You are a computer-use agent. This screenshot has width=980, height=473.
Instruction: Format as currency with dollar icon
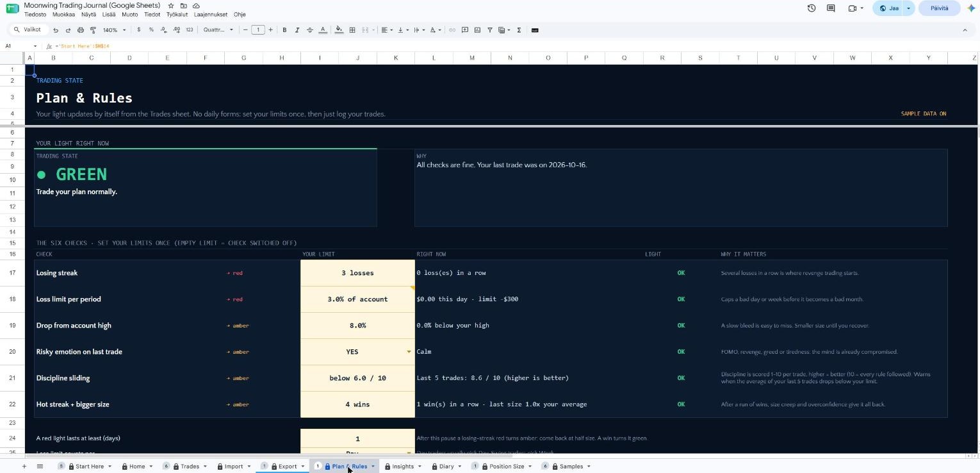[138, 30]
